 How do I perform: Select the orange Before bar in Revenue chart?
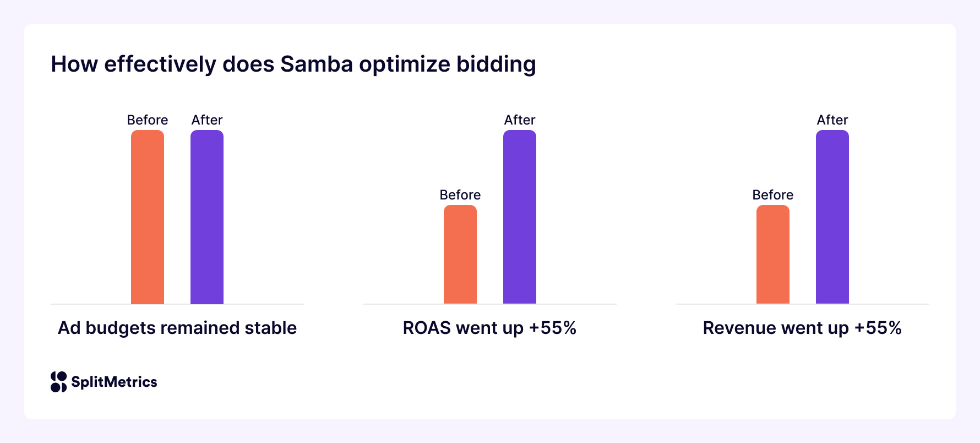[x=773, y=255]
